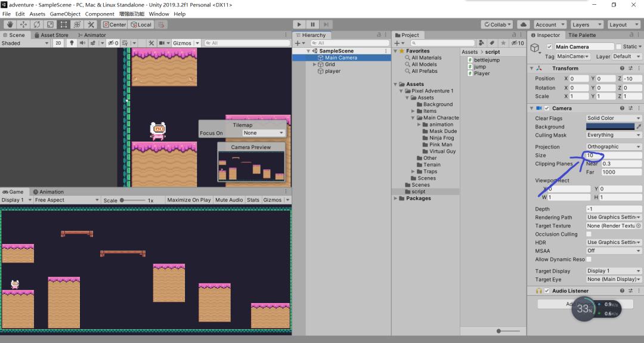Toggle Local handle rotation button
This screenshot has height=343, width=644.
coord(141,24)
